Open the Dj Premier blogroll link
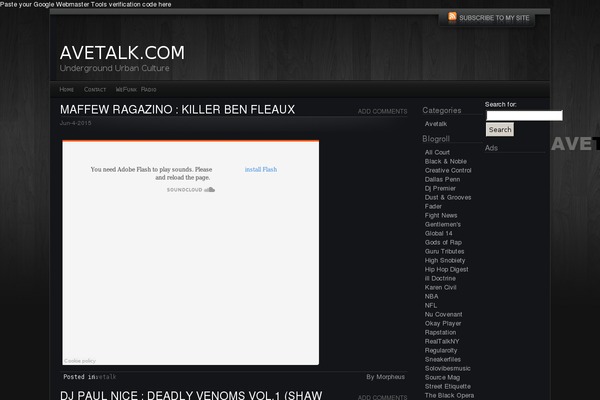The height and width of the screenshot is (400, 600). pyautogui.click(x=440, y=188)
